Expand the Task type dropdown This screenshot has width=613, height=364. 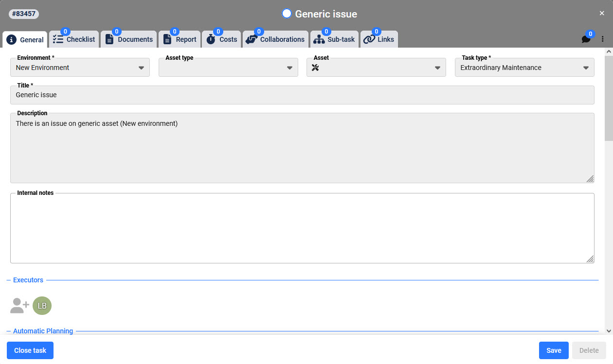pyautogui.click(x=524, y=68)
